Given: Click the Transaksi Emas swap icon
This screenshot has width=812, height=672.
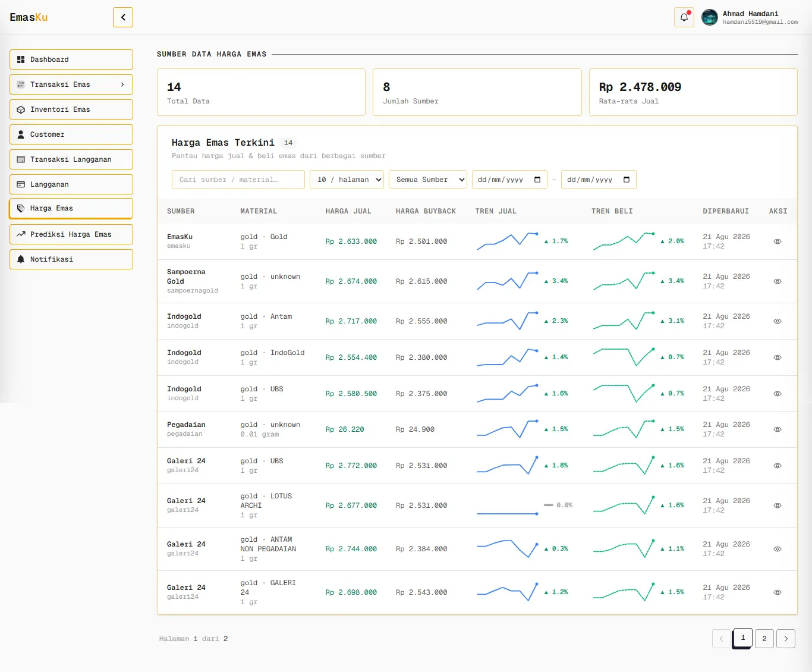Looking at the screenshot, I should click(x=21, y=84).
